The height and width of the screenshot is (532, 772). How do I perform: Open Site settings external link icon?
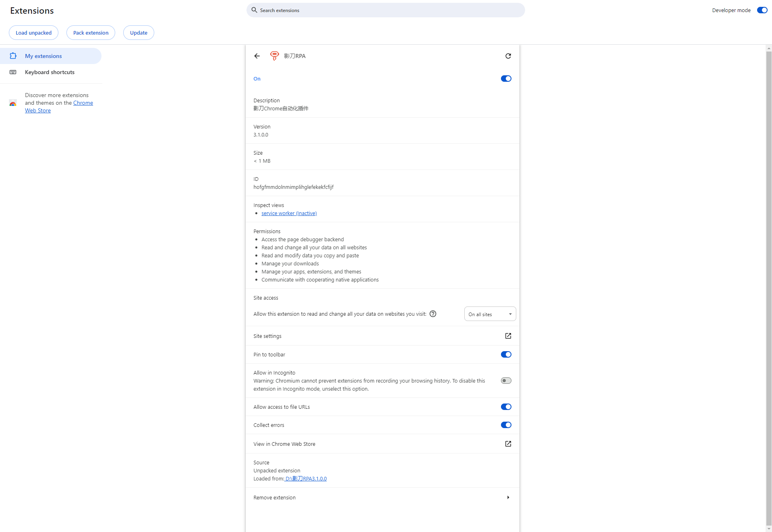pos(508,336)
